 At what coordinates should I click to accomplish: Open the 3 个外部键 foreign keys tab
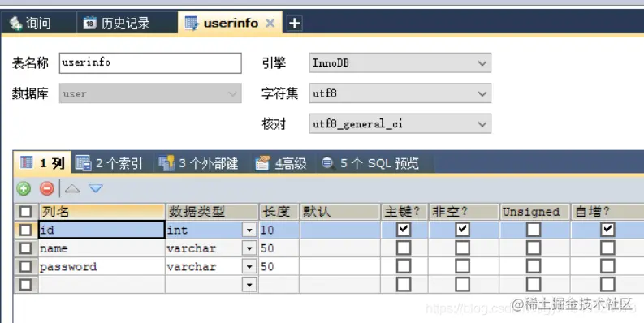(199, 163)
